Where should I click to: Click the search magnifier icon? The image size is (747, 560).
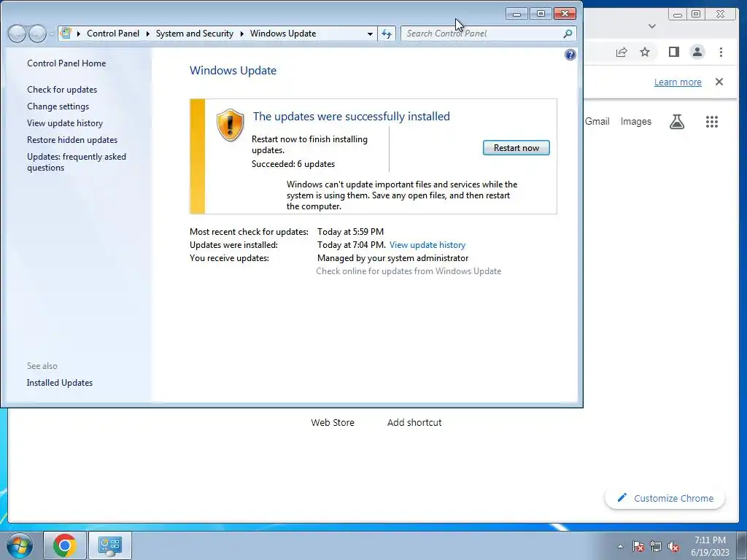(568, 34)
